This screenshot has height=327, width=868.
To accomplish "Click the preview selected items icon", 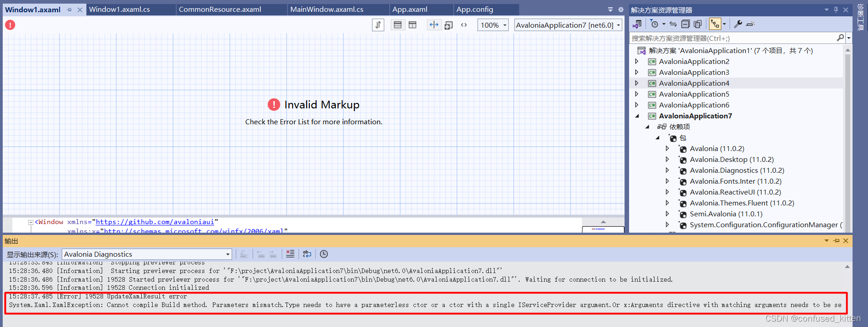I will (750, 24).
